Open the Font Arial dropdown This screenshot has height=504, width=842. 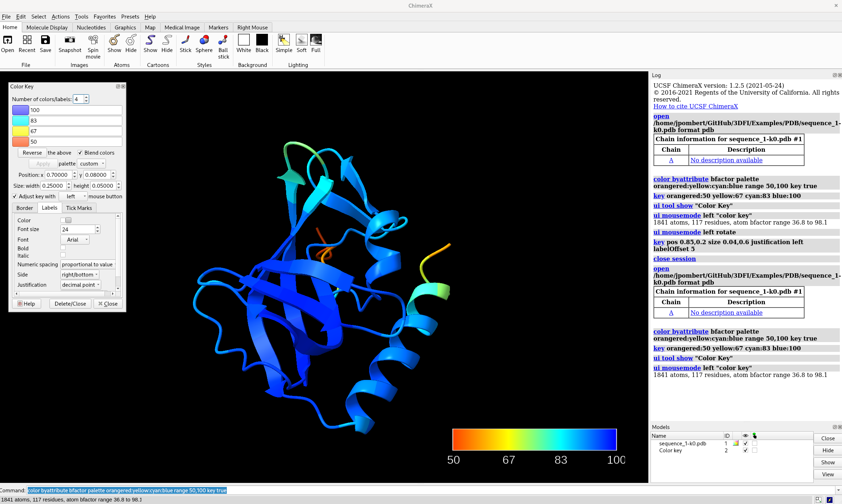(75, 239)
